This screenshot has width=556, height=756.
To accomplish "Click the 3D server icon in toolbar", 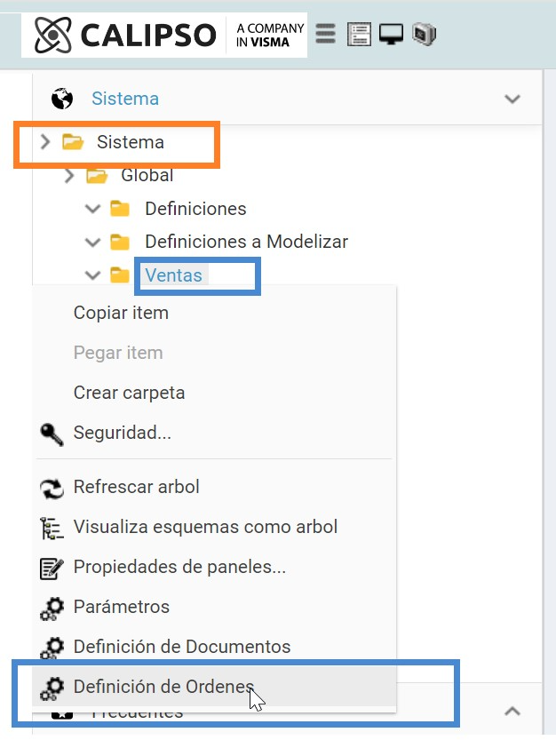I will coord(424,35).
